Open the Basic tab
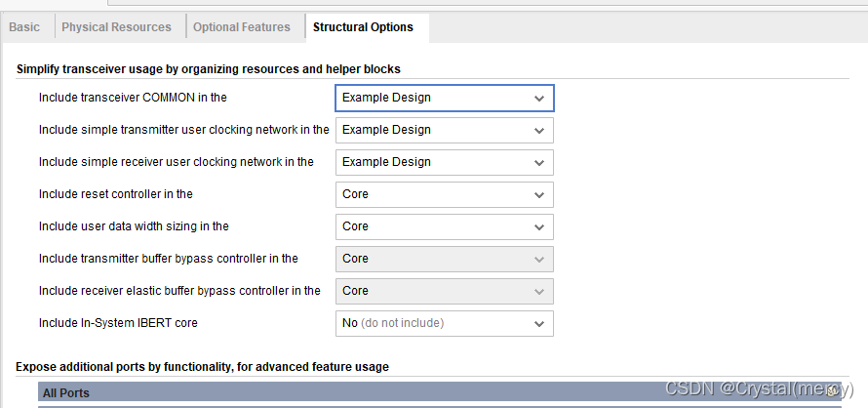Screen dimensions: 868x408 tap(24, 27)
